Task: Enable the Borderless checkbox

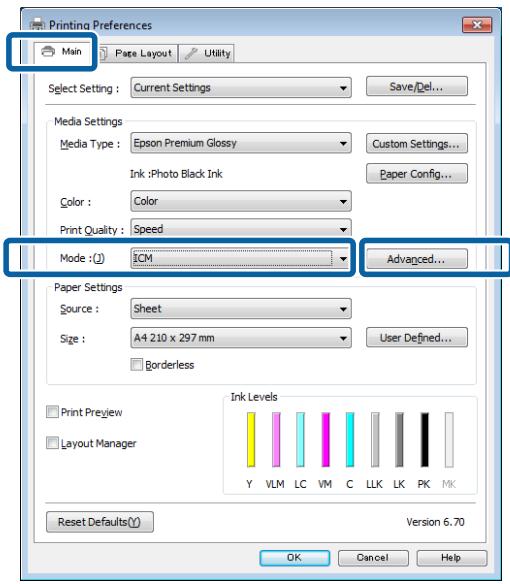Action: [x=137, y=364]
